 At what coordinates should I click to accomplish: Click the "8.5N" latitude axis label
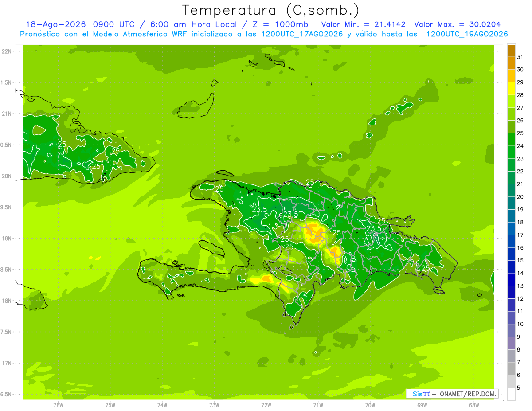coord(6,270)
